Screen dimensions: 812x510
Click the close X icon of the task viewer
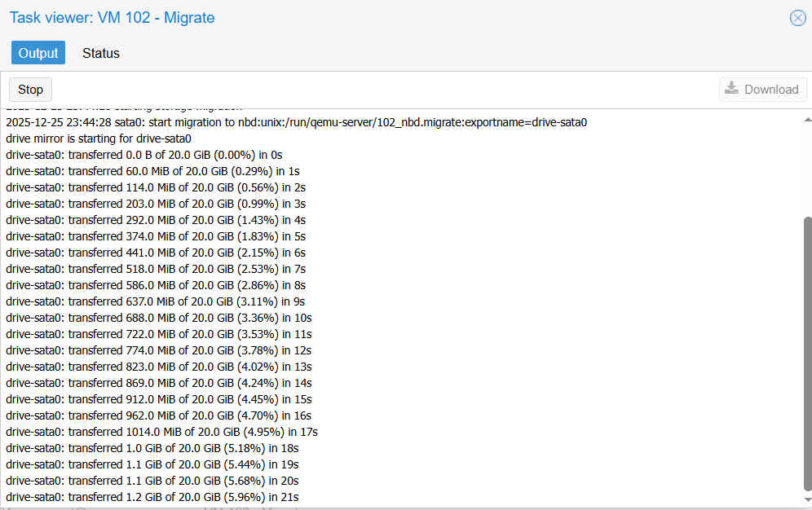tap(797, 18)
